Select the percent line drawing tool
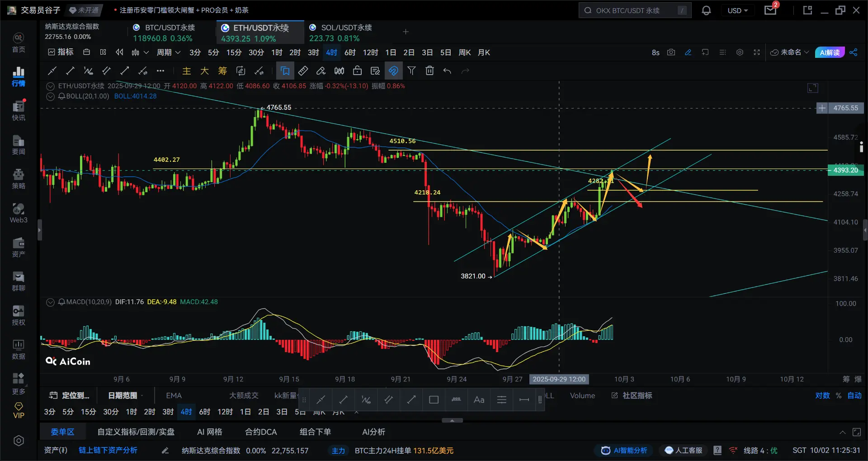868x461 pixels. click(88, 71)
